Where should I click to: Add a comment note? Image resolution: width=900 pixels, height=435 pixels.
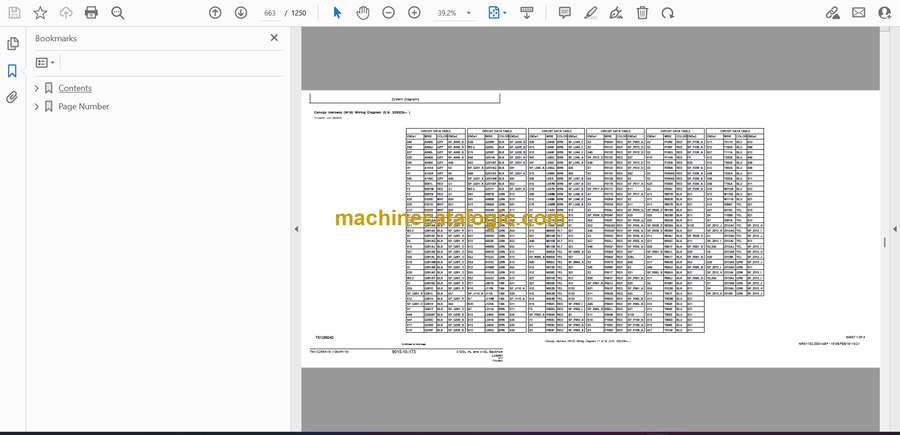pyautogui.click(x=565, y=13)
